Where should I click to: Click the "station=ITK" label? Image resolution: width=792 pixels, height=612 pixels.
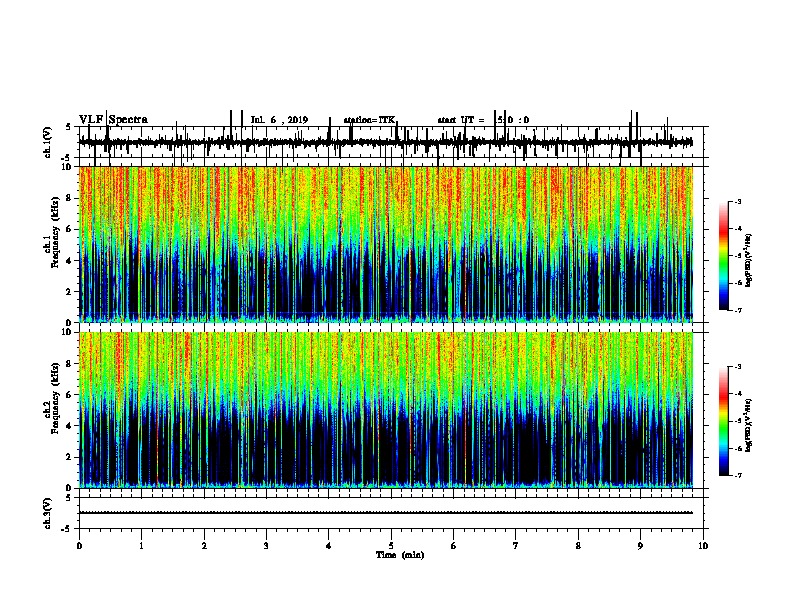[369, 120]
